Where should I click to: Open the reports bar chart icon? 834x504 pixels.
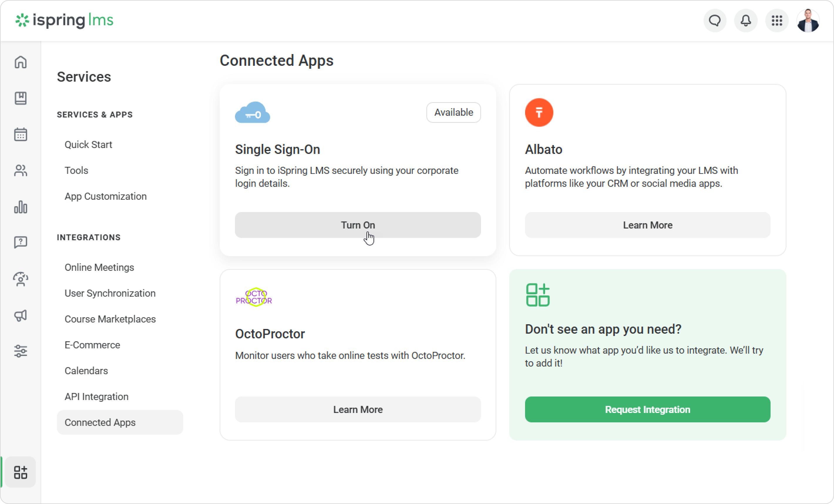[x=21, y=207]
